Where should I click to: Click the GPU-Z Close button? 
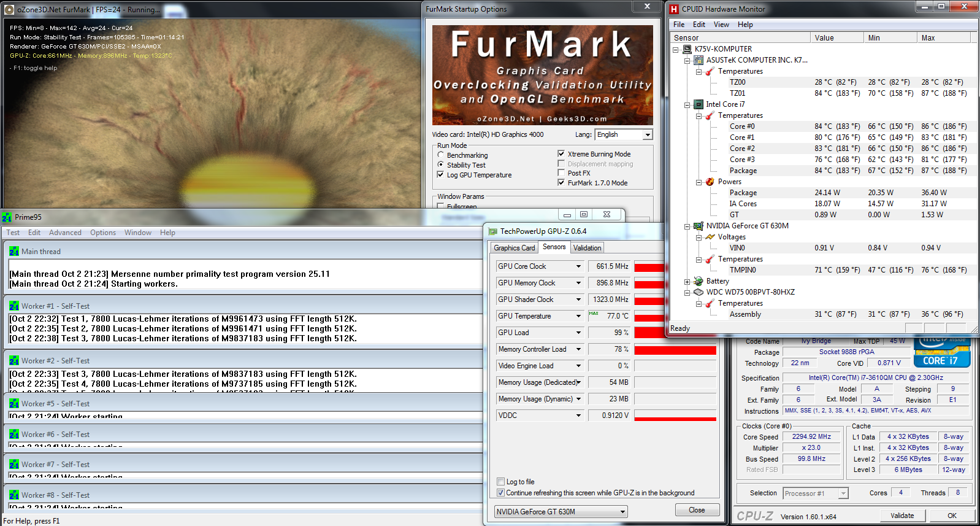(697, 510)
